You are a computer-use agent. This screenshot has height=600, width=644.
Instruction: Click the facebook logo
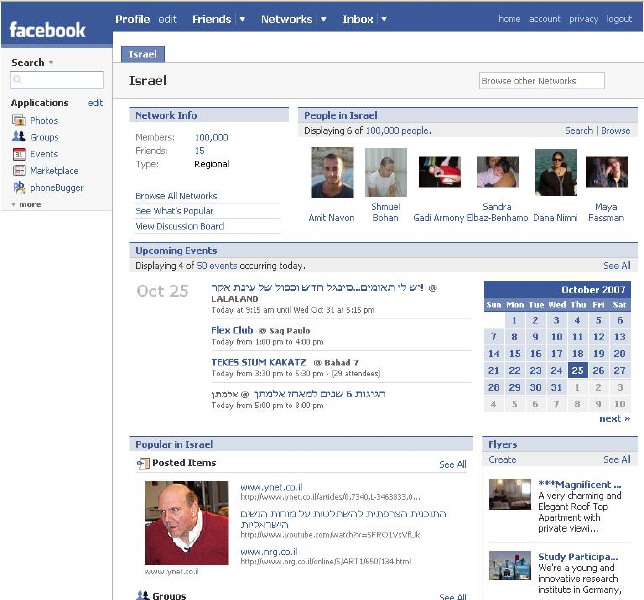(47, 30)
